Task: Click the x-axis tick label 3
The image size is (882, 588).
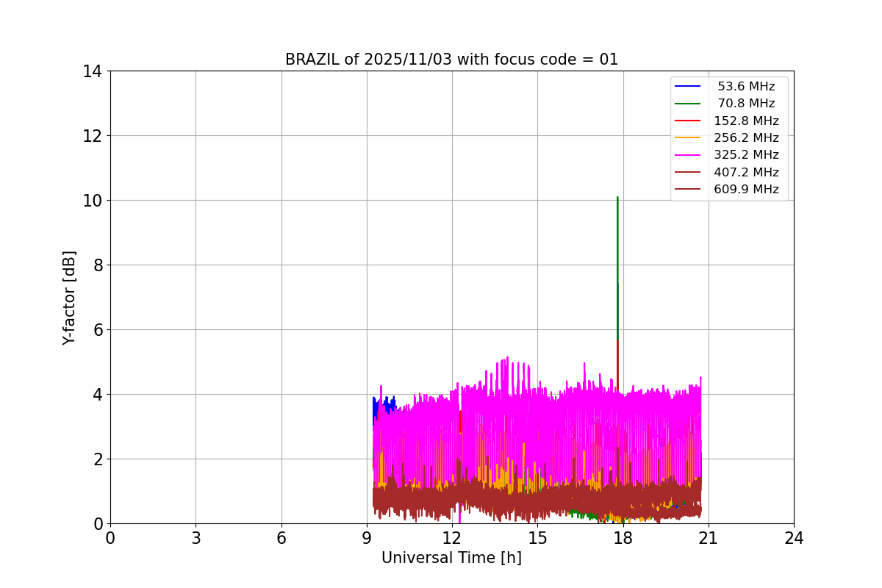Action: (196, 538)
